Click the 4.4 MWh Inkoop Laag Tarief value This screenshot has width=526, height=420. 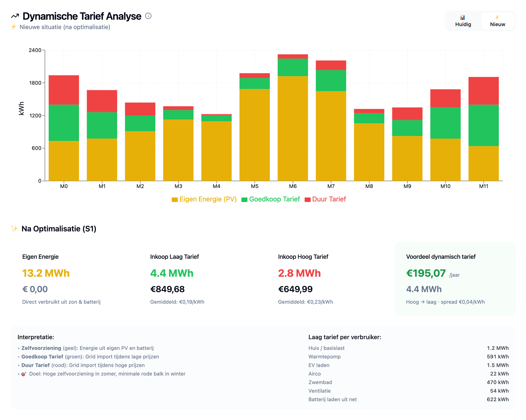(x=172, y=273)
